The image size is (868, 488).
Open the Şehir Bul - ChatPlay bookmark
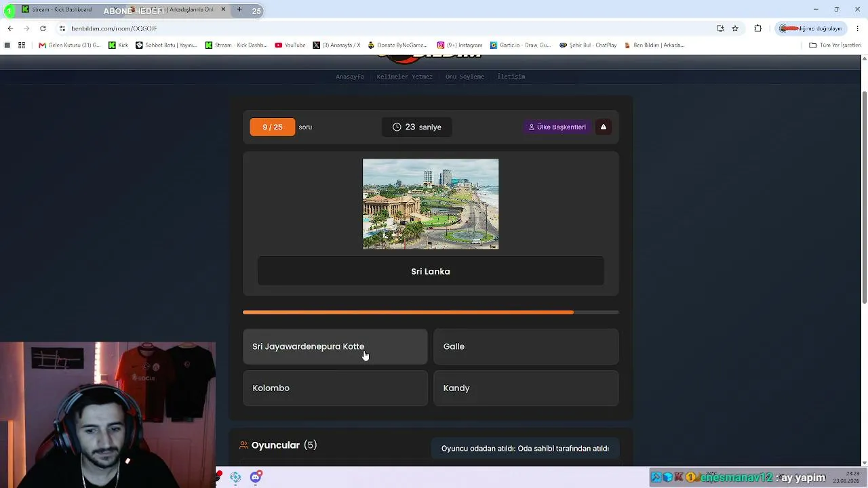coord(588,45)
